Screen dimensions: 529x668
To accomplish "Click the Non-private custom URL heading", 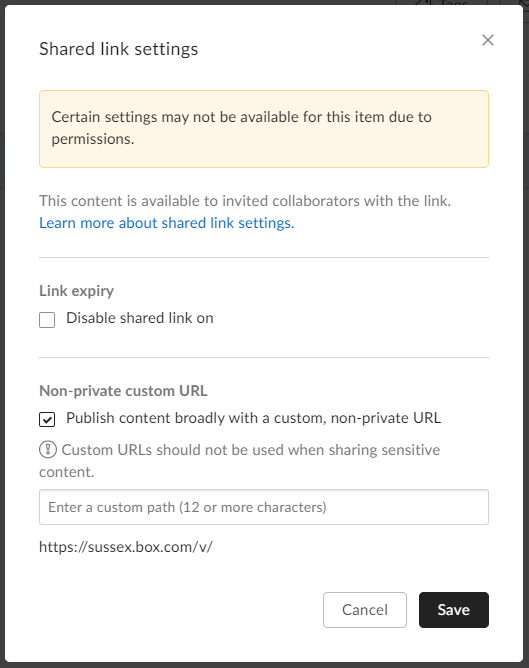I will pos(123,391).
